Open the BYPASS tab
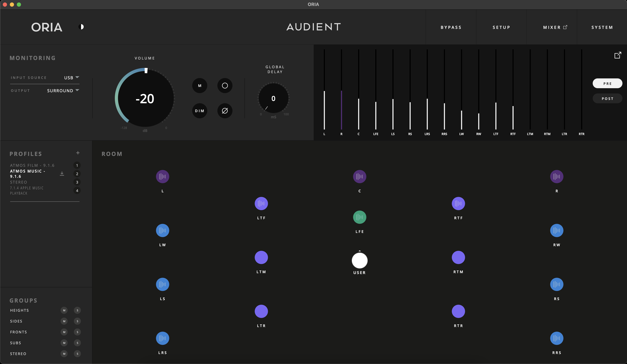 tap(451, 27)
